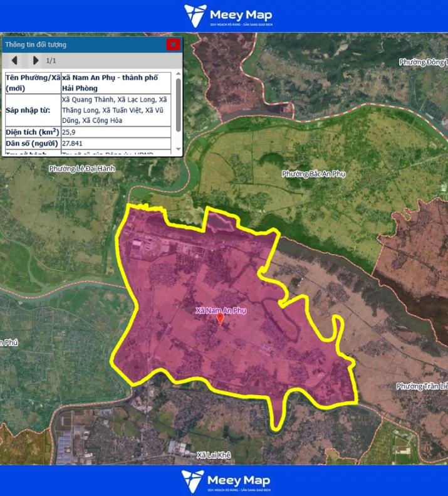Click the previous record arrow in info panel
Image resolution: width=448 pixels, height=496 pixels.
tap(15, 61)
